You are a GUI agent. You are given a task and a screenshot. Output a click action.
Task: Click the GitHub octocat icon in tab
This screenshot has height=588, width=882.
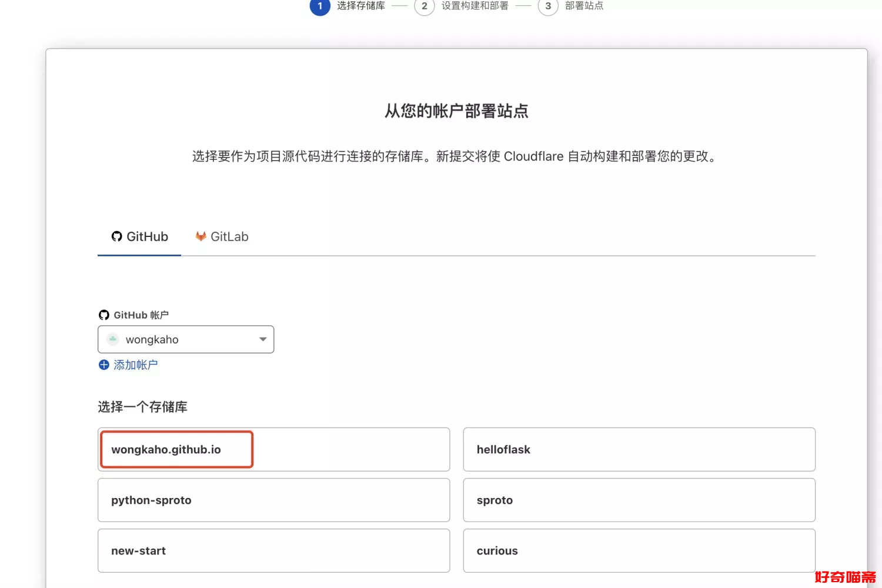[116, 236]
